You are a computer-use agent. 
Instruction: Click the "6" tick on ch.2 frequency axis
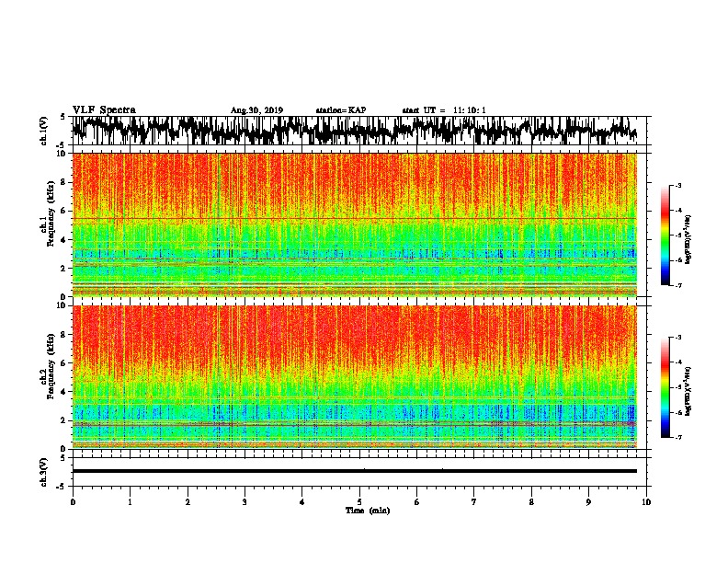[x=63, y=362]
